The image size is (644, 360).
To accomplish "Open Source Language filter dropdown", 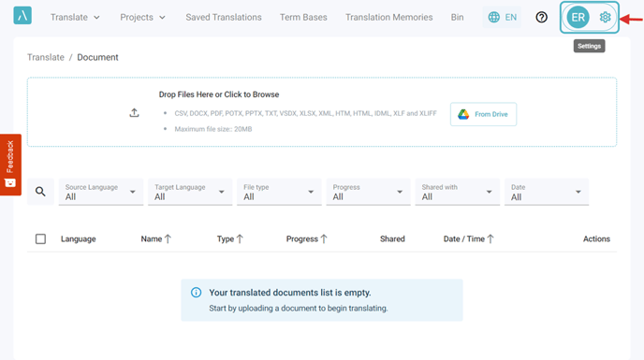I will [101, 192].
